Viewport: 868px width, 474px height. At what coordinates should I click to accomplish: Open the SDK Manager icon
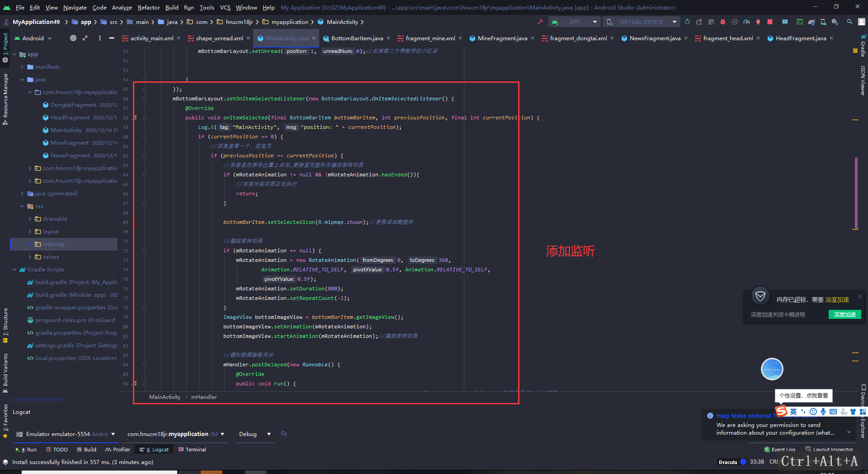(835, 22)
